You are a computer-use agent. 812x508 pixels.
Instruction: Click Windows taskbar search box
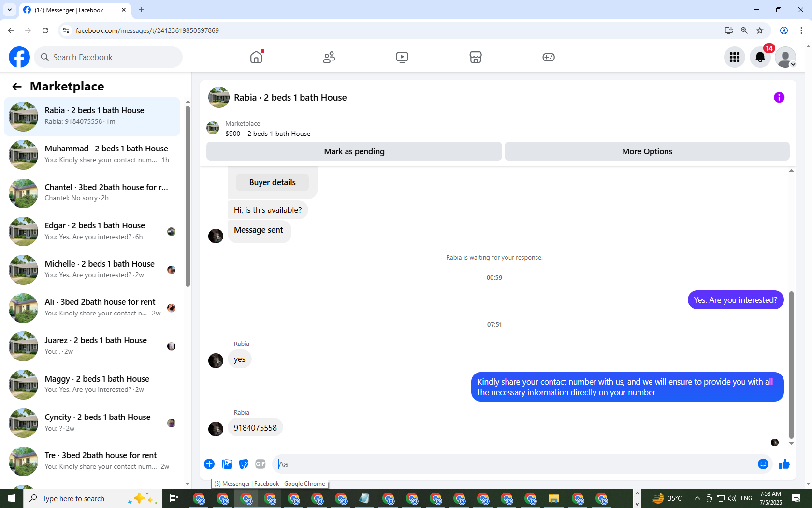(93, 498)
